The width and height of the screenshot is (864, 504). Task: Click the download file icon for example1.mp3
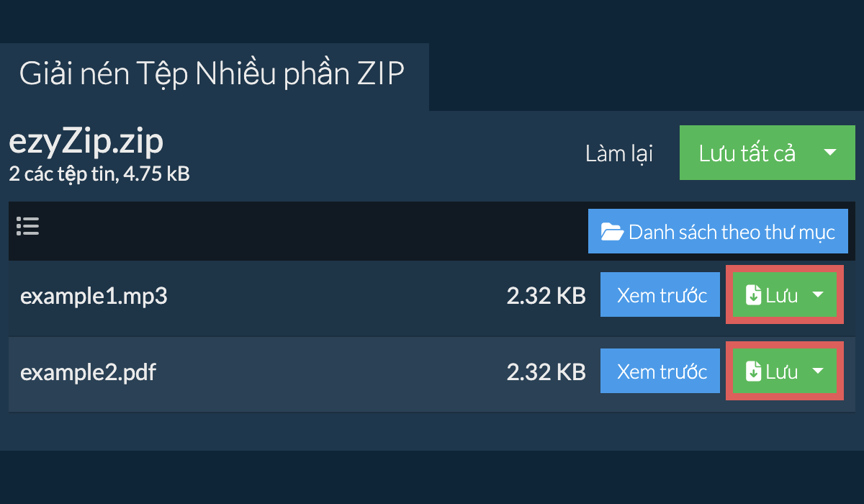753,295
